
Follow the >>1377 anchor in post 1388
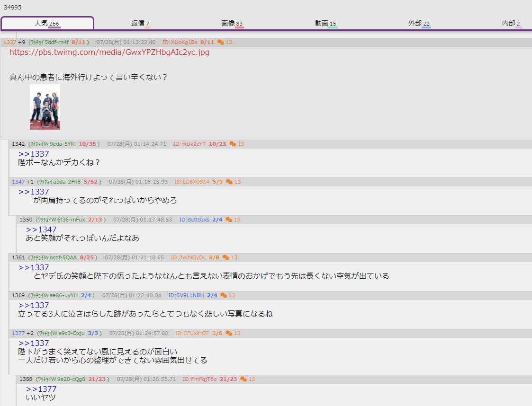[41, 389]
